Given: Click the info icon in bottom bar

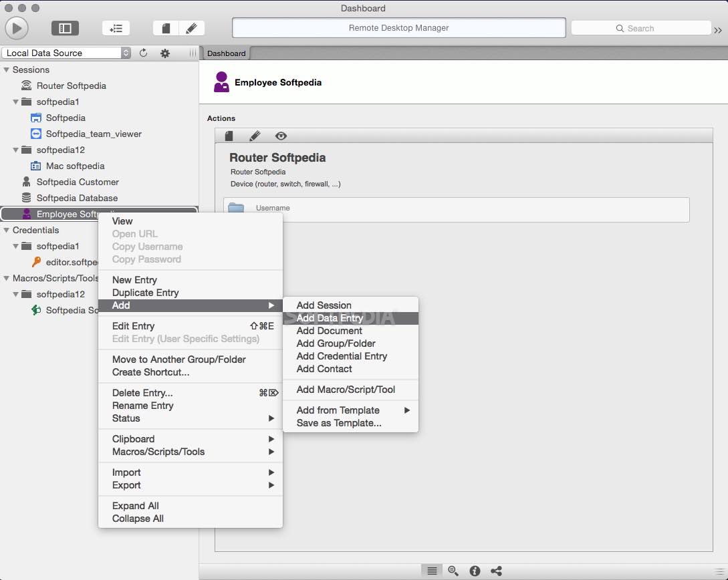Looking at the screenshot, I should coord(475,571).
